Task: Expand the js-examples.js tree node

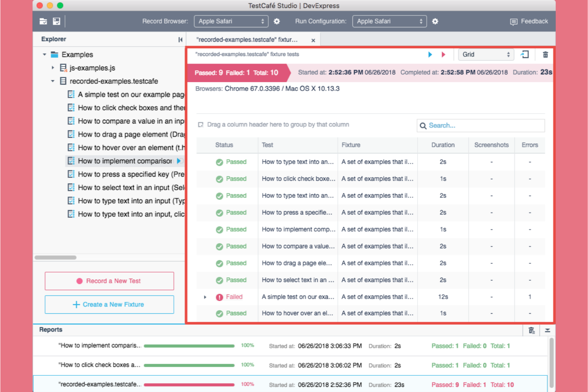Action: click(52, 68)
